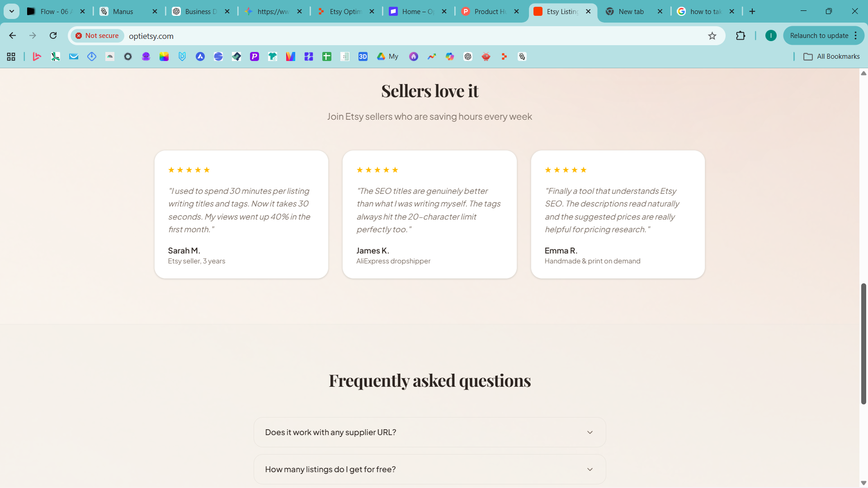Expand 'Does it work with any supplier URL?'
This screenshot has width=868, height=488.
429,432
